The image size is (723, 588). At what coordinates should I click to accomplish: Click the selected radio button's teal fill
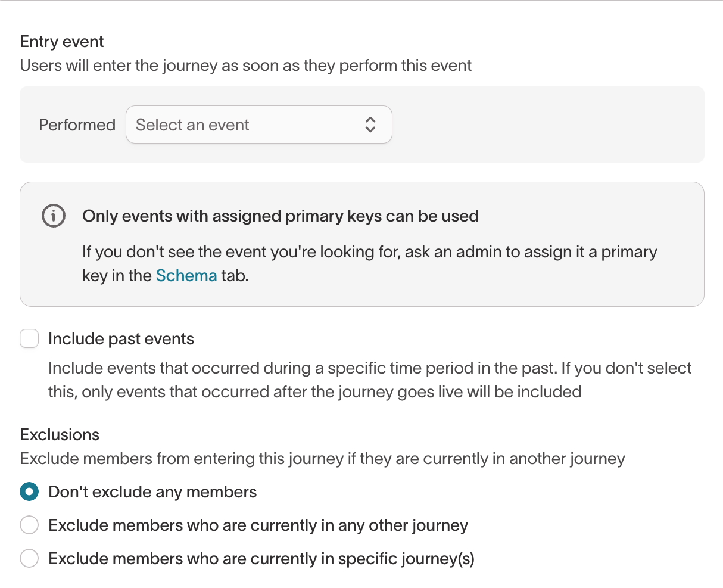29,491
